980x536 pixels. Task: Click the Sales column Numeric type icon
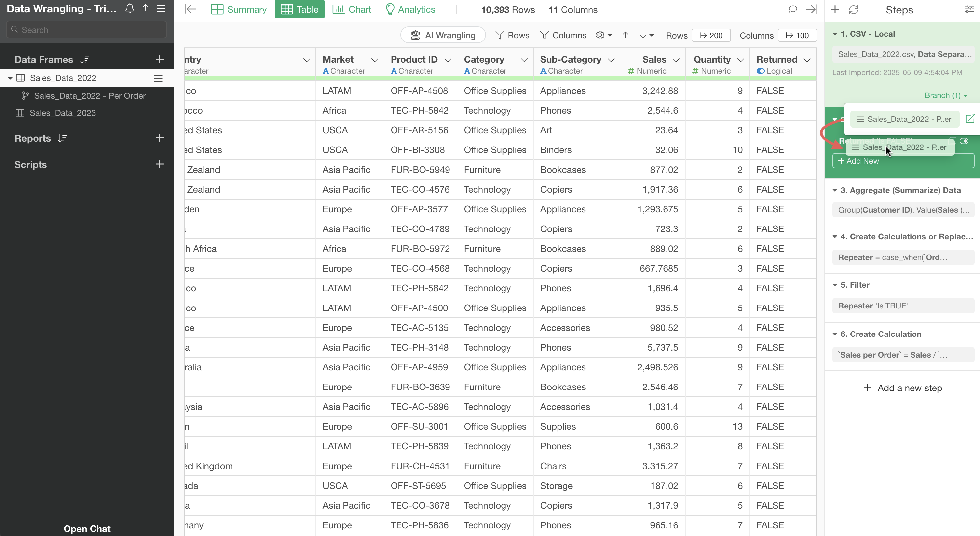click(631, 71)
